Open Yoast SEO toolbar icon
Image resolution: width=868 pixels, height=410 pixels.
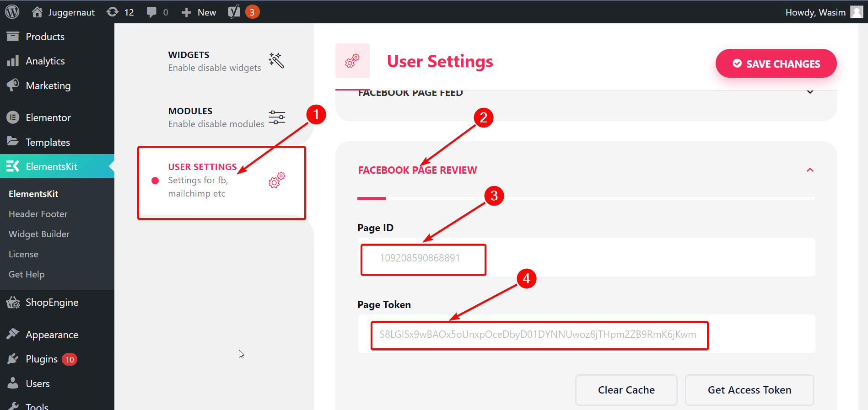pyautogui.click(x=234, y=12)
